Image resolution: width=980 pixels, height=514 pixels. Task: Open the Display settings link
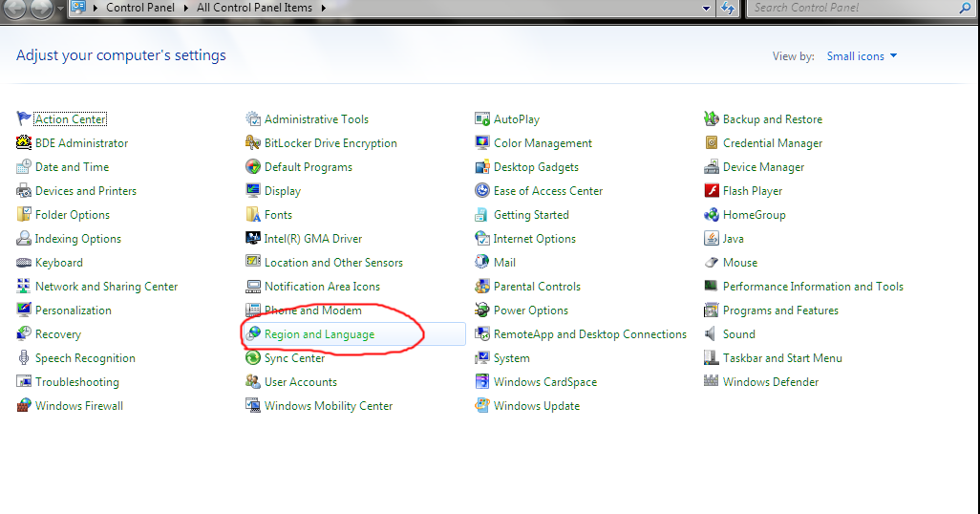point(283,191)
